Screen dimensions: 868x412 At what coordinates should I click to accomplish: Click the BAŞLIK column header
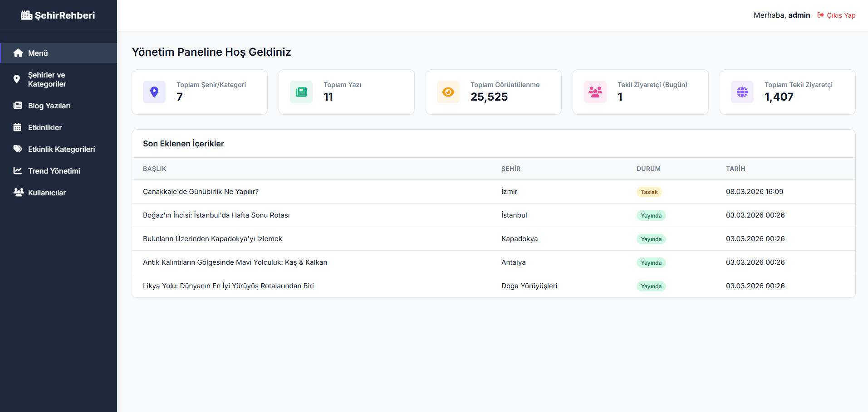(154, 169)
